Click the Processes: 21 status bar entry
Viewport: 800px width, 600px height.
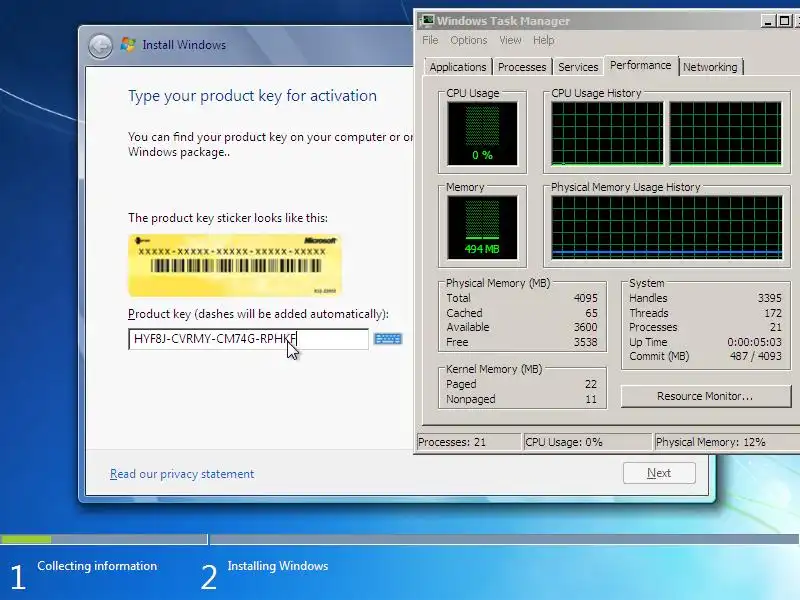(x=469, y=442)
